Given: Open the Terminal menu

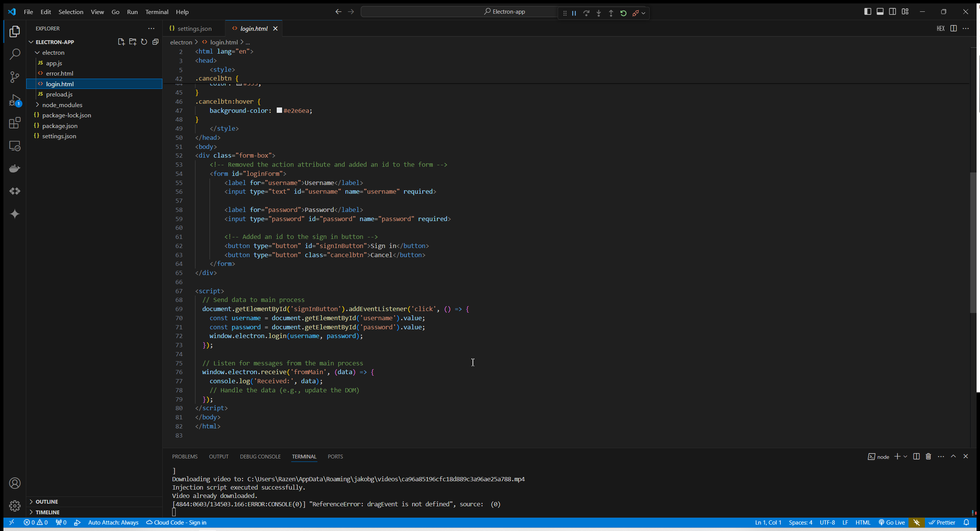Looking at the screenshot, I should click(x=156, y=12).
